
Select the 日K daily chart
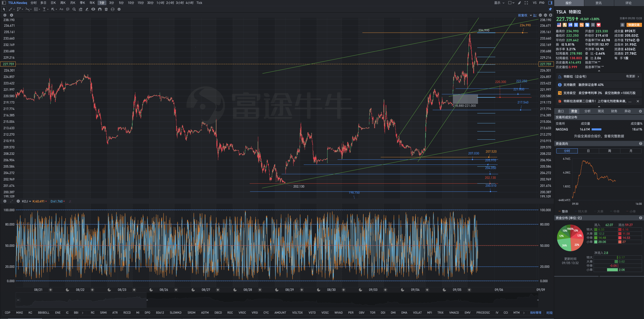(53, 3)
